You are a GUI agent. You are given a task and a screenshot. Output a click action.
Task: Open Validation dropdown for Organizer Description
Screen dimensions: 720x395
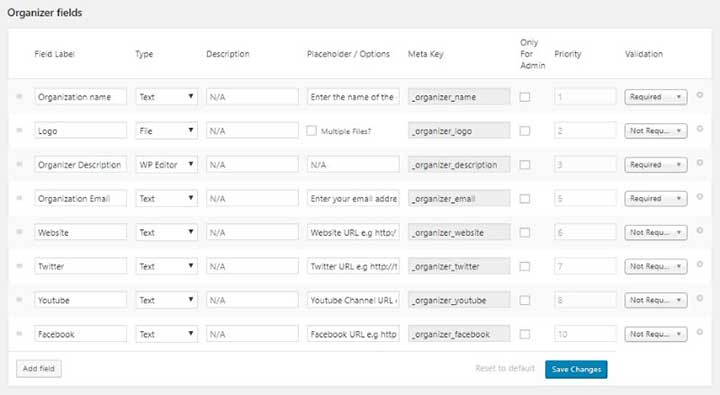[656, 165]
